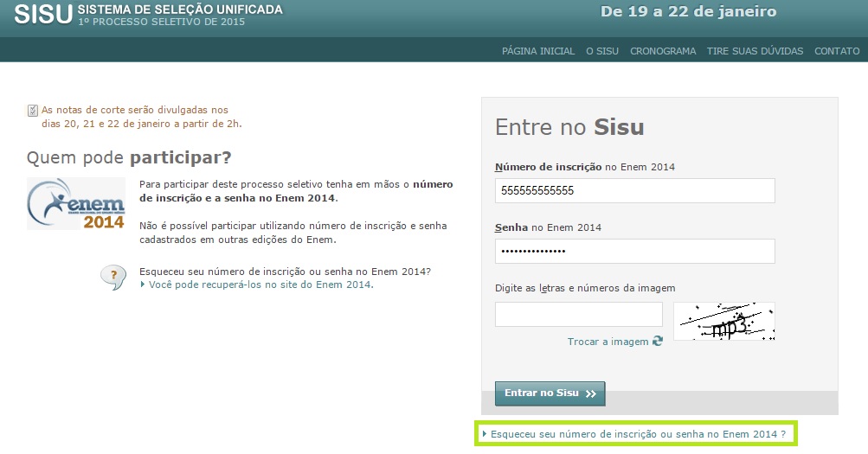Click the Enem 2014 logo image
The width and height of the screenshot is (868, 454).
[x=76, y=203]
